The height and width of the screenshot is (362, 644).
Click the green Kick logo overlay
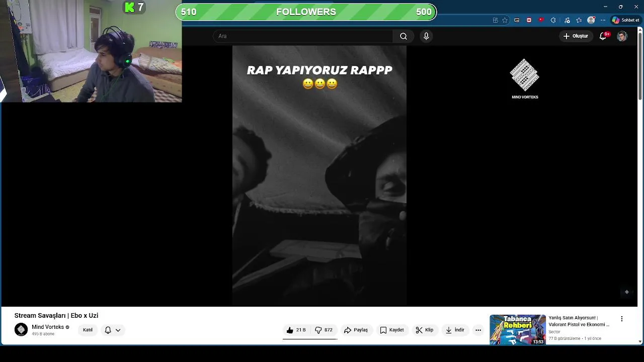pos(130,7)
